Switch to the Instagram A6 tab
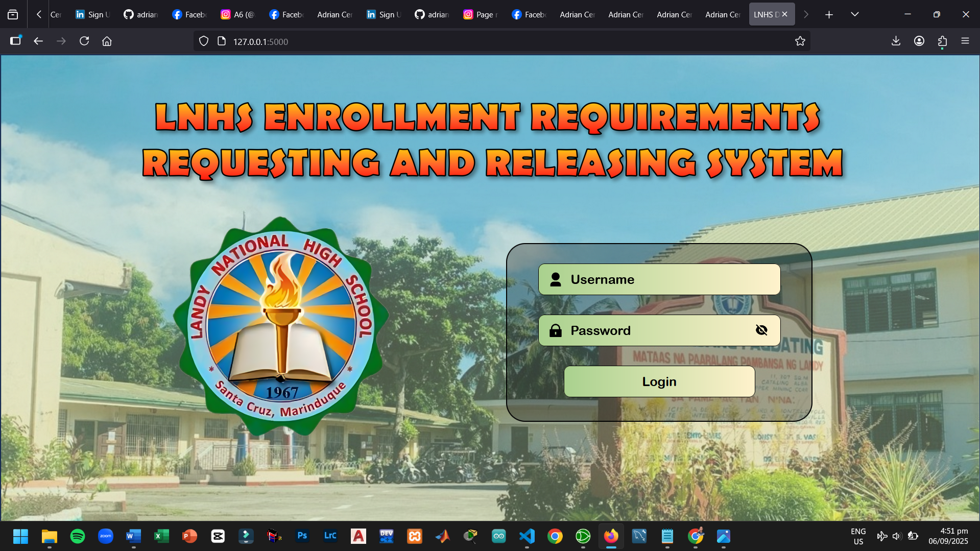980x551 pixels. click(x=237, y=14)
